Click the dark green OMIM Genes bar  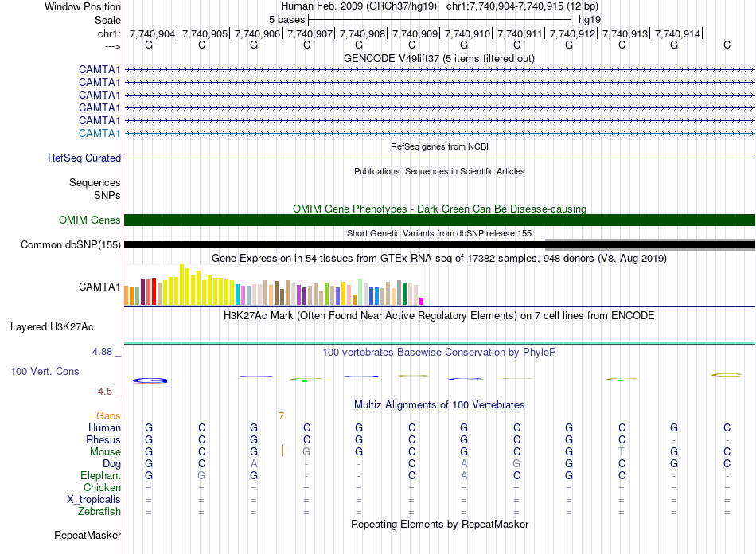tap(439, 220)
